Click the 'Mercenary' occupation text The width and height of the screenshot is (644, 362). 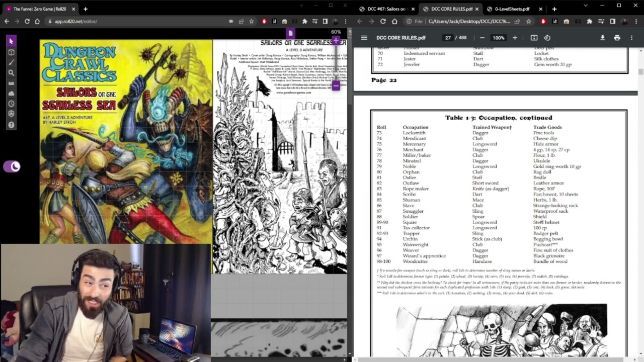415,144
